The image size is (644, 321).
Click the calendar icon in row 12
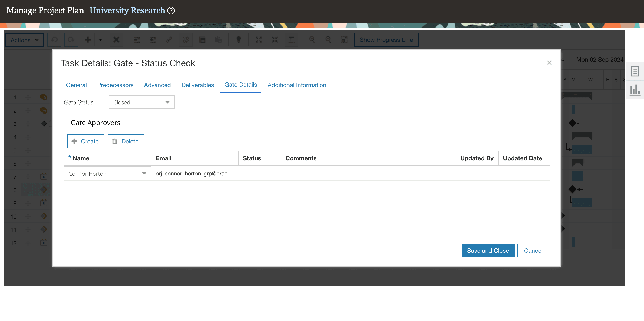click(x=44, y=243)
